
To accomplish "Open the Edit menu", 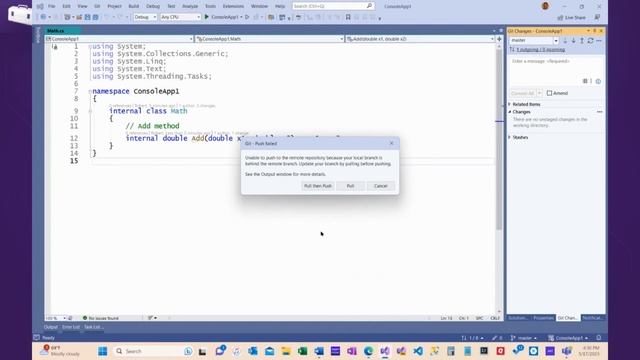I will pos(66,6).
